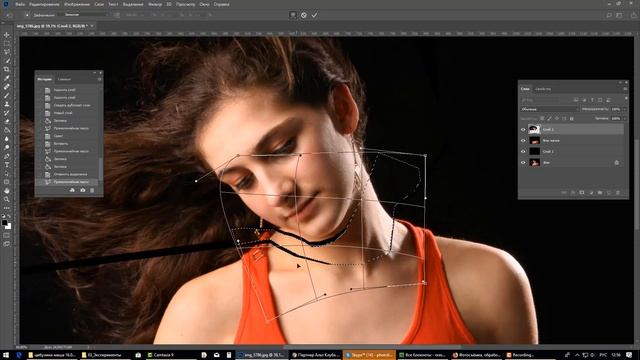Toggle lock all in Layers panel
Viewport: 640px width, 360px height.
pyautogui.click(x=571, y=118)
